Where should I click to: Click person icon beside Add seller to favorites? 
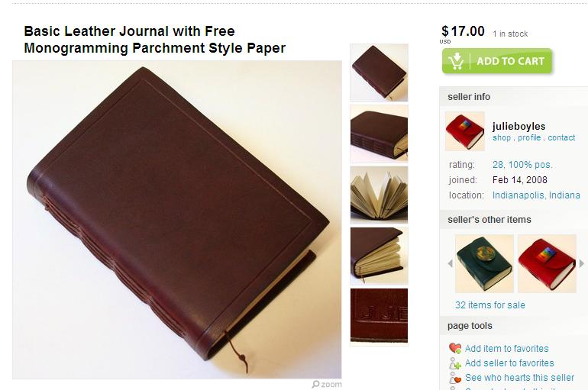tap(455, 363)
